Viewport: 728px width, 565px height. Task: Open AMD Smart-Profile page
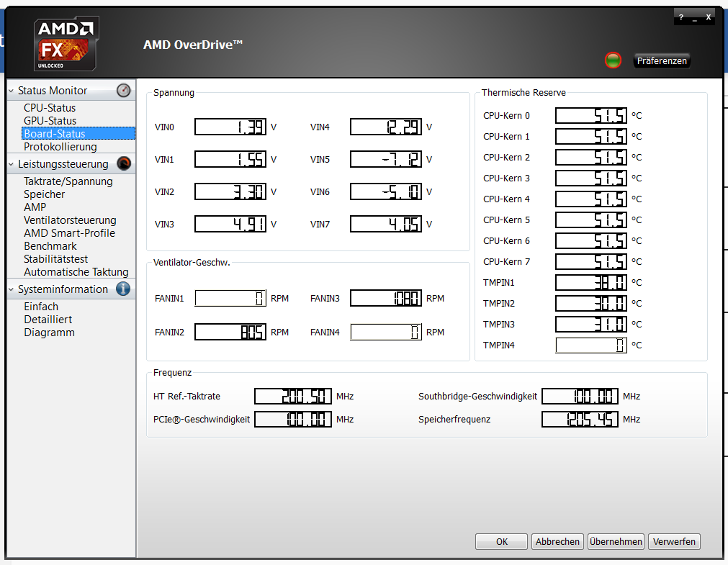(70, 233)
